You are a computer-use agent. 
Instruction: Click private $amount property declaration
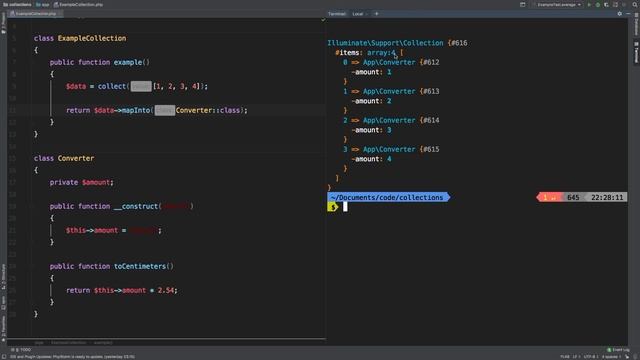[x=81, y=182]
